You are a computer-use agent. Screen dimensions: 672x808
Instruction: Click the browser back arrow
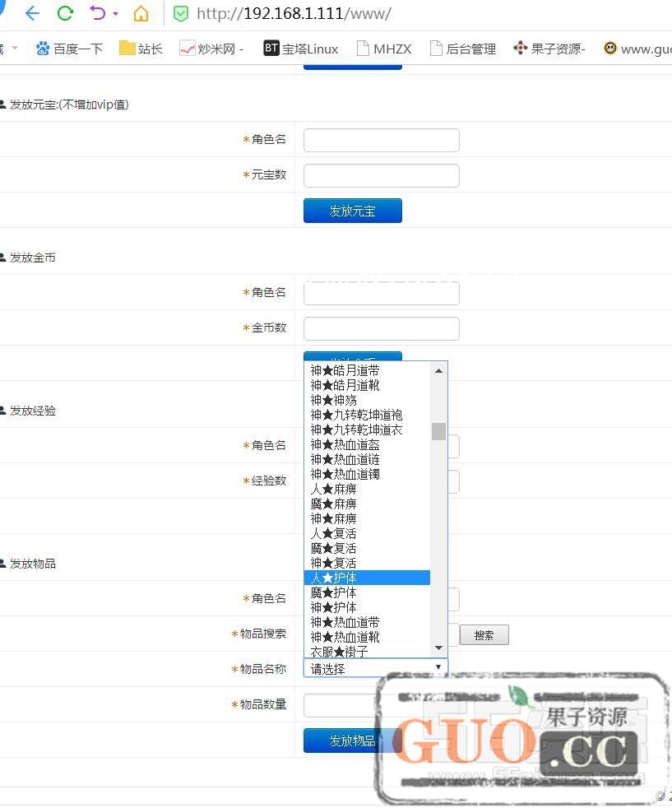[x=32, y=13]
